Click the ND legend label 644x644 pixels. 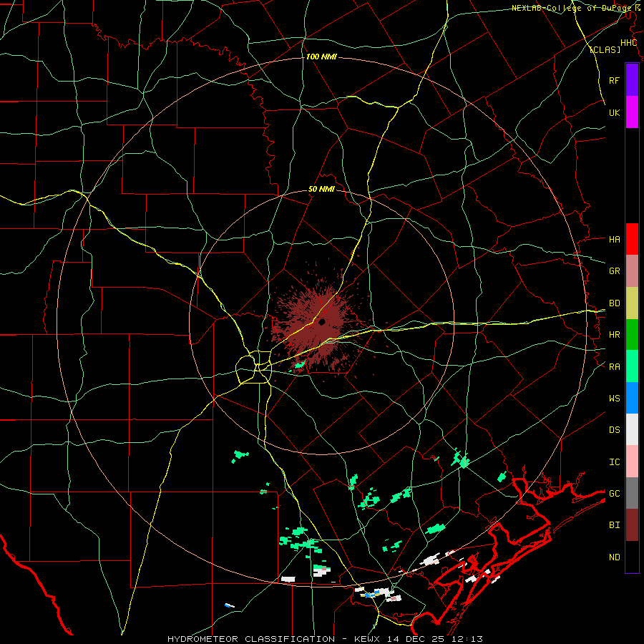[614, 557]
